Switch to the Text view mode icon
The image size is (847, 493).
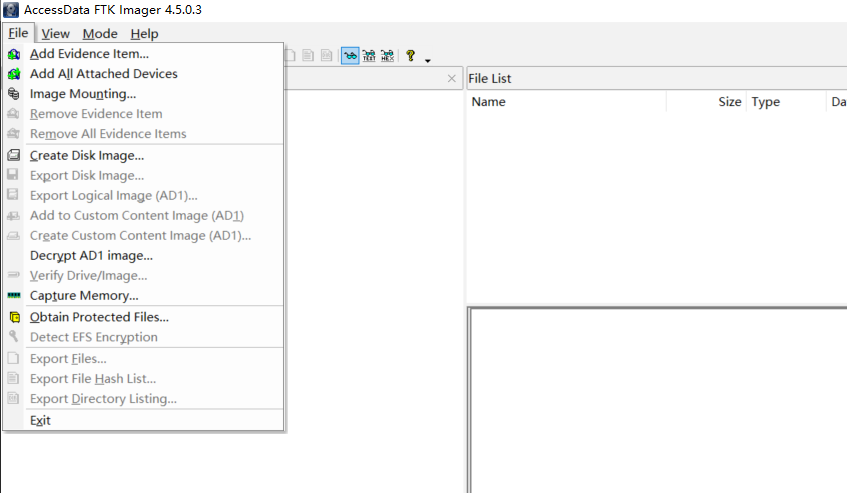coord(369,57)
